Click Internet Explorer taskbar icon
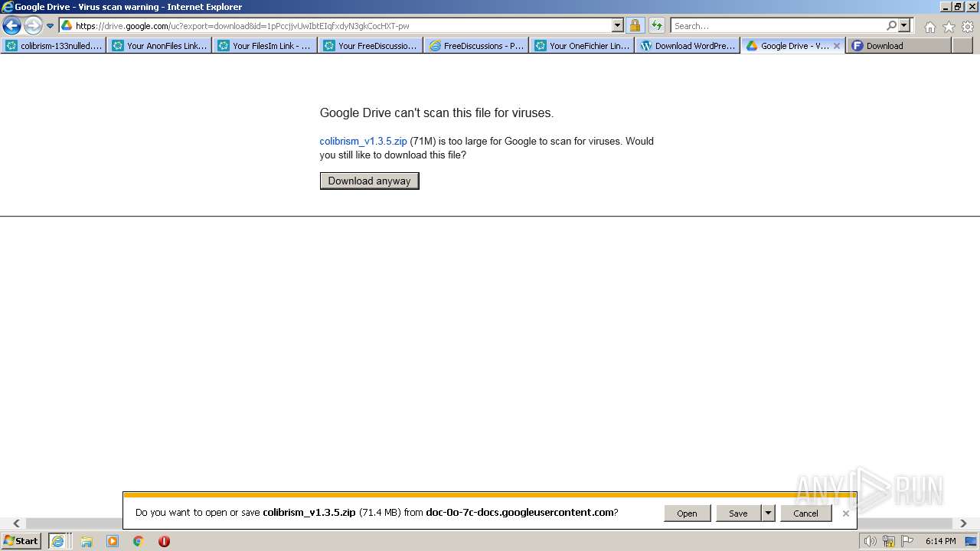980x551 pixels. click(x=57, y=540)
